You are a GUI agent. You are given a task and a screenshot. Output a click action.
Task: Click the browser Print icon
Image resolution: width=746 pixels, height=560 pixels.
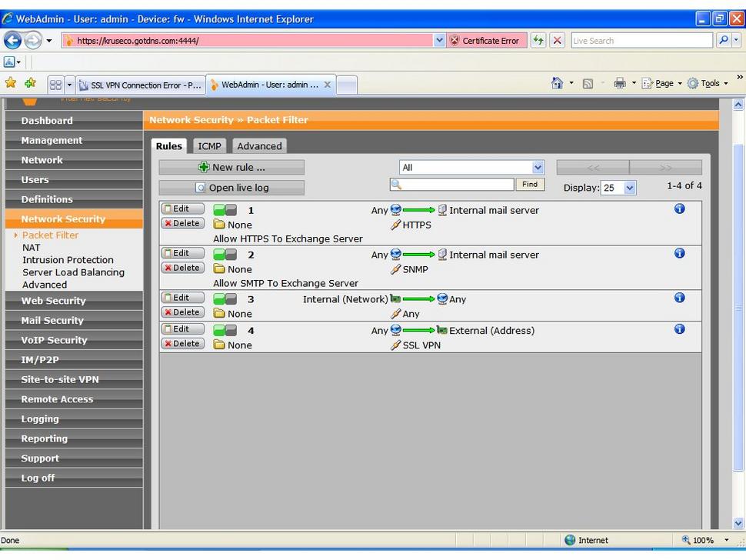tap(619, 84)
